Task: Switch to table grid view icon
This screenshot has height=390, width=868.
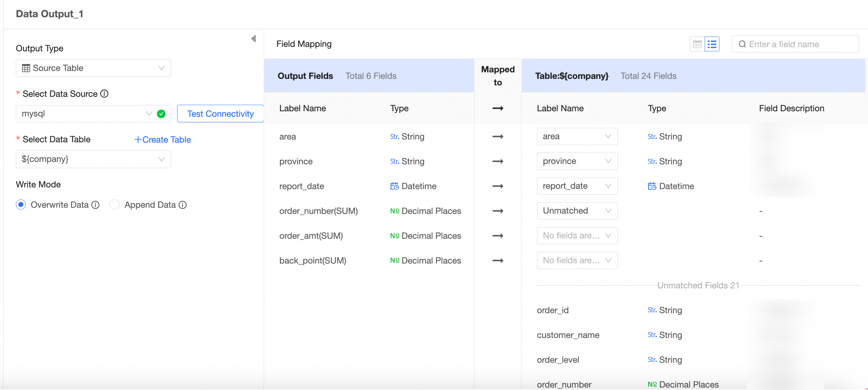Action: (x=697, y=44)
